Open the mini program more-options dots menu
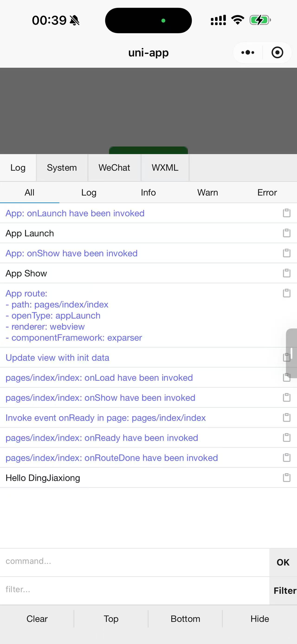297x644 pixels. (248, 52)
